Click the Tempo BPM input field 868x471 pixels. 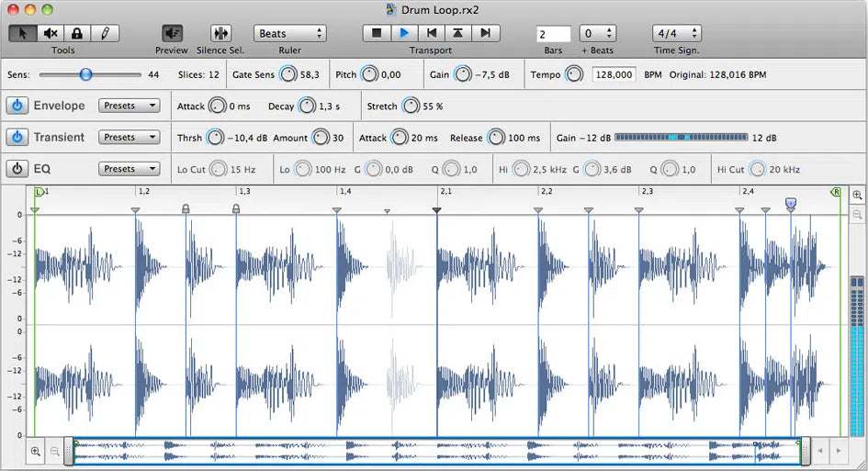pyautogui.click(x=614, y=74)
